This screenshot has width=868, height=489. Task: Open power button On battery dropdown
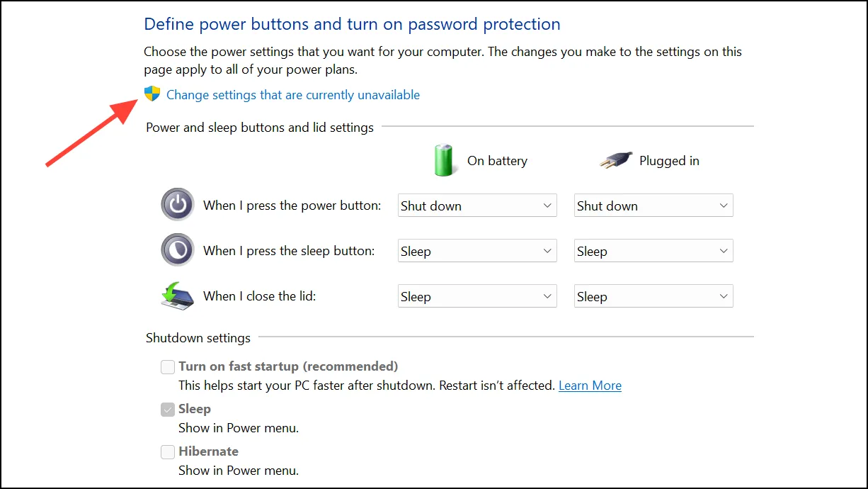tap(477, 206)
